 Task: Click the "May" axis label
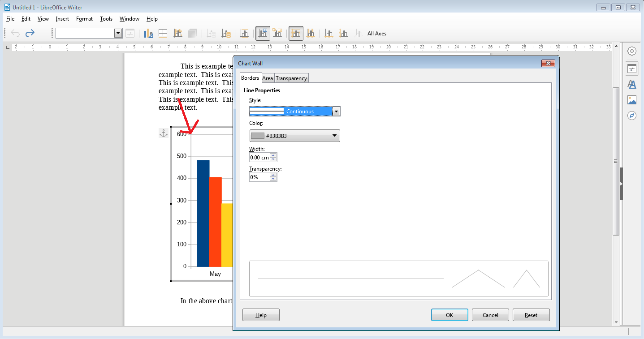(x=215, y=274)
